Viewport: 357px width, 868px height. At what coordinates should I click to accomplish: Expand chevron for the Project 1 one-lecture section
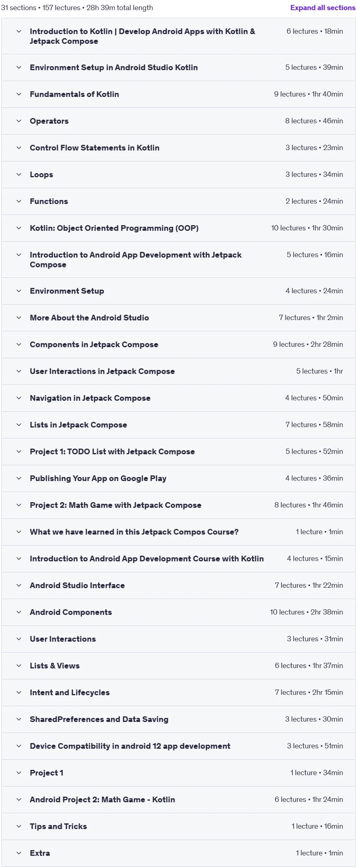19,773
